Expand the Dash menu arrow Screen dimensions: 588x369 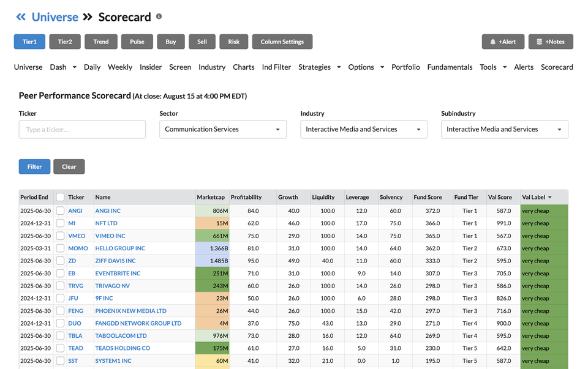[75, 67]
